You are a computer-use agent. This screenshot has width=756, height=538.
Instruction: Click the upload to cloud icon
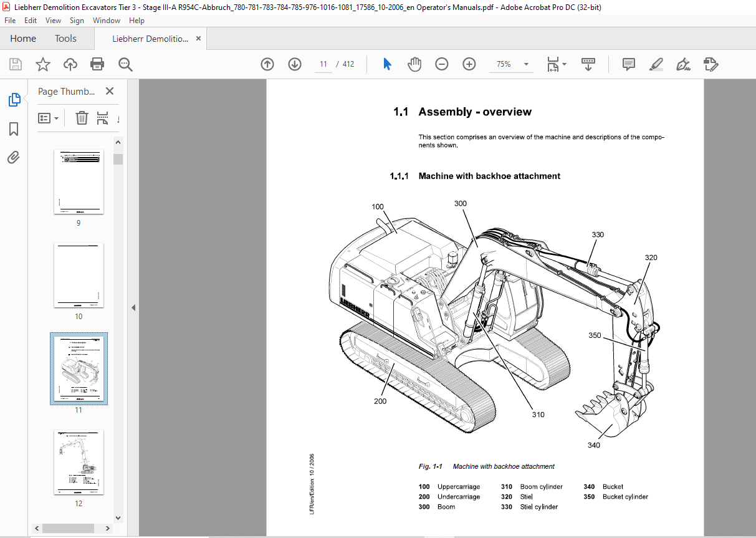point(70,64)
